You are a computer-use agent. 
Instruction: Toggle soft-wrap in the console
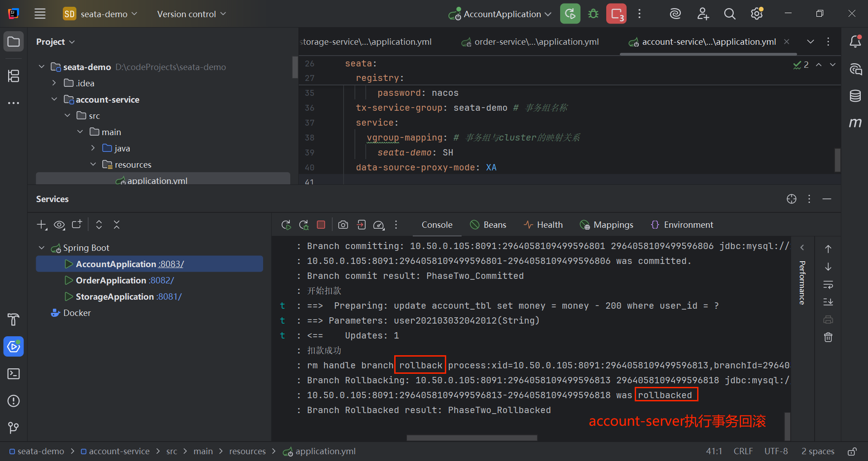[828, 285]
